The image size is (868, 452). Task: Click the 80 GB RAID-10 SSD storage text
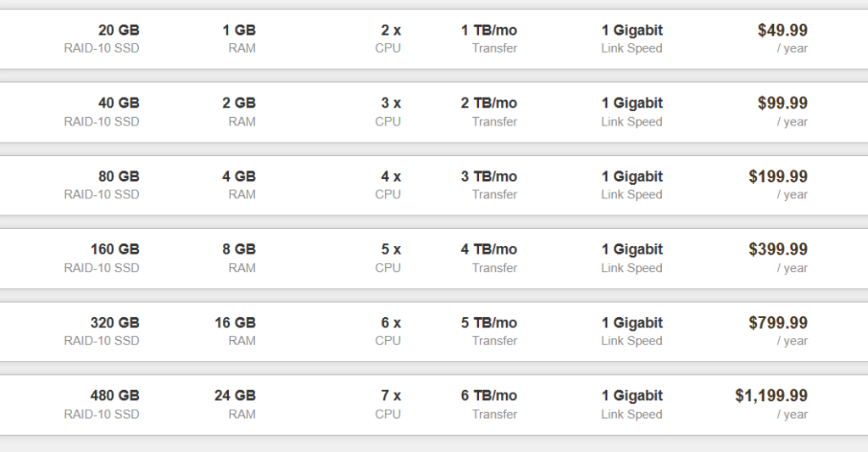pos(102,185)
